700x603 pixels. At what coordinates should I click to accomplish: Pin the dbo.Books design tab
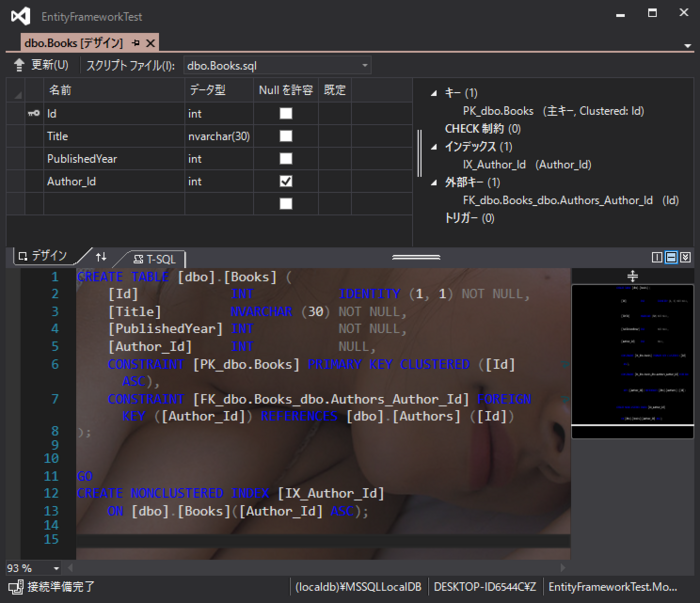136,43
